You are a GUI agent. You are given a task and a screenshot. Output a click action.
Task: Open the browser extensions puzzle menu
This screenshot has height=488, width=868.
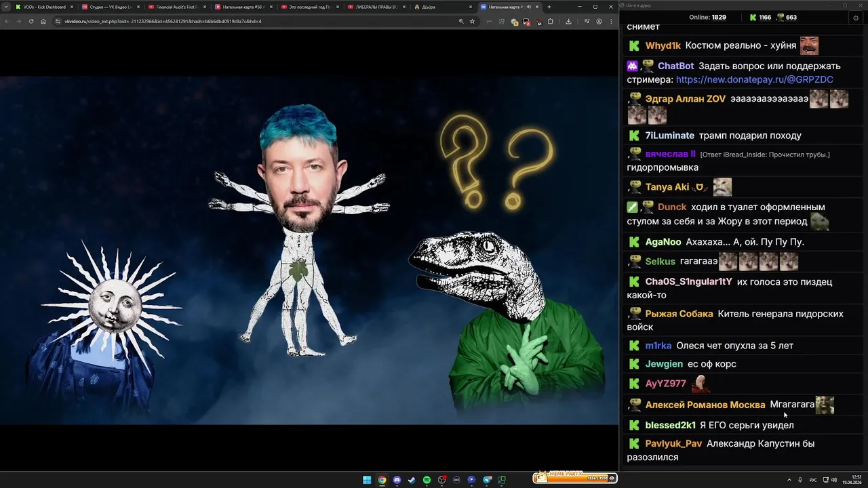coord(550,21)
